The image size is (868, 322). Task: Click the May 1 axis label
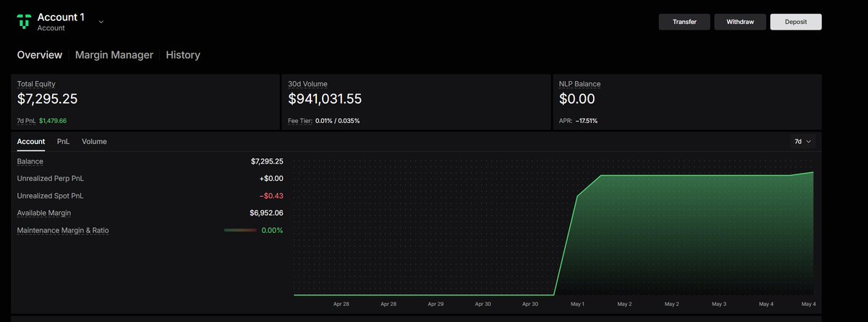[x=579, y=305]
